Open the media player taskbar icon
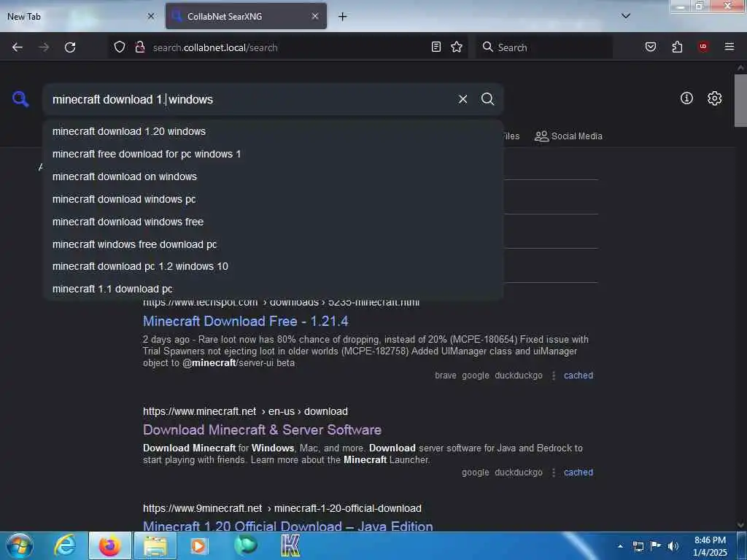This screenshot has height=560, width=747. (199, 545)
